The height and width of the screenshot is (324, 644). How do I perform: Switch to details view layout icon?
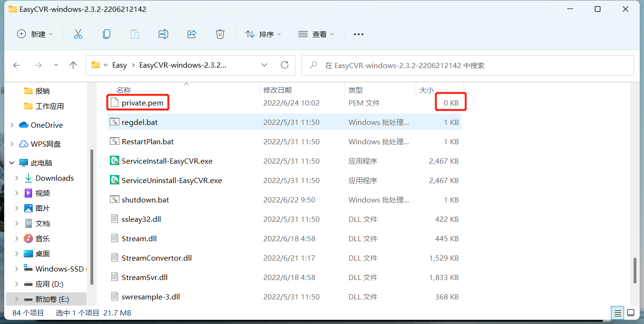[x=617, y=313]
